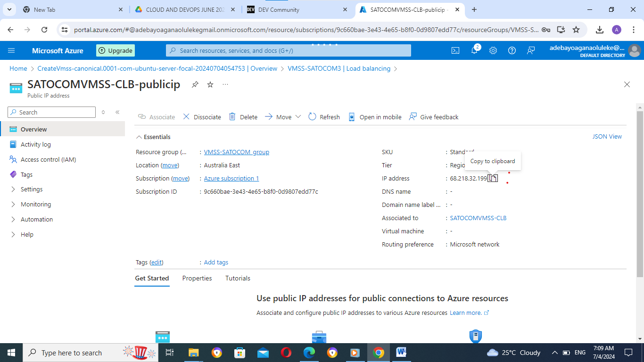Viewport: 644px width, 362px height.
Task: Copy the IP address to clipboard
Action: 493,178
